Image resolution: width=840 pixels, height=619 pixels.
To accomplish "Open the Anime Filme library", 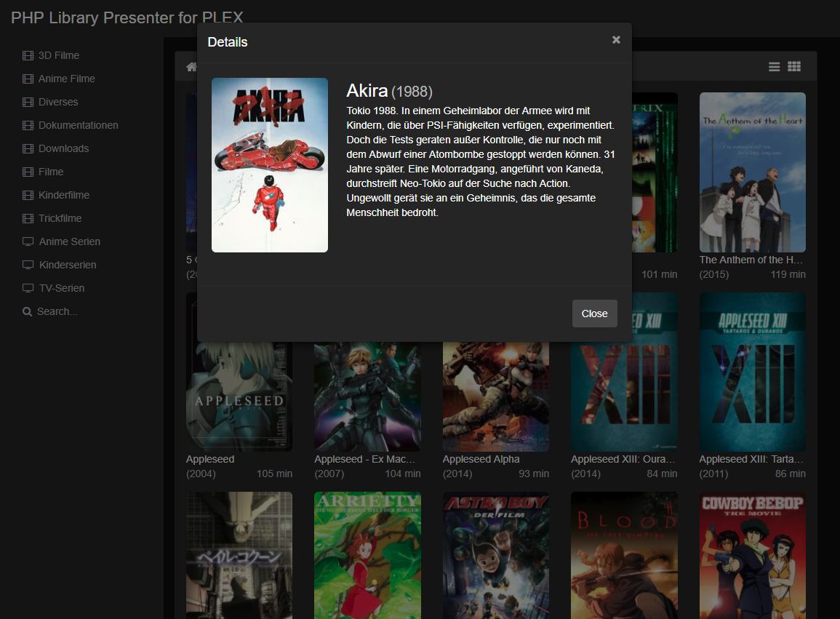I will (67, 79).
